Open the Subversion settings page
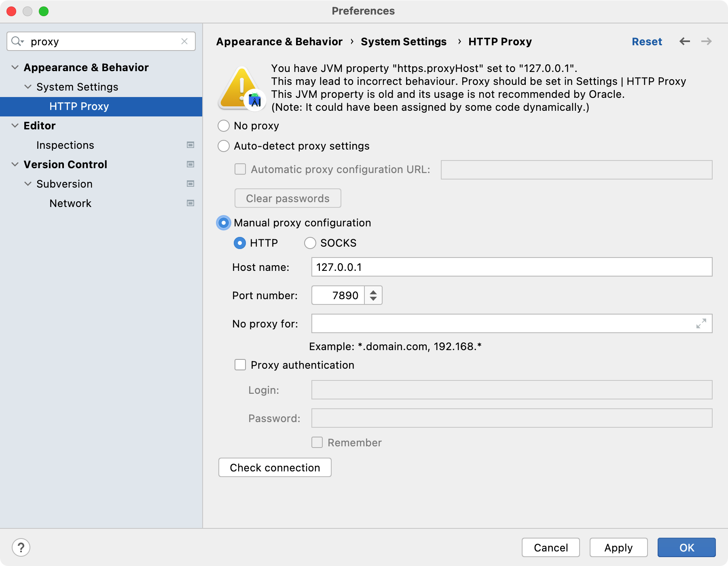Screen dimensions: 728x566 64,184
